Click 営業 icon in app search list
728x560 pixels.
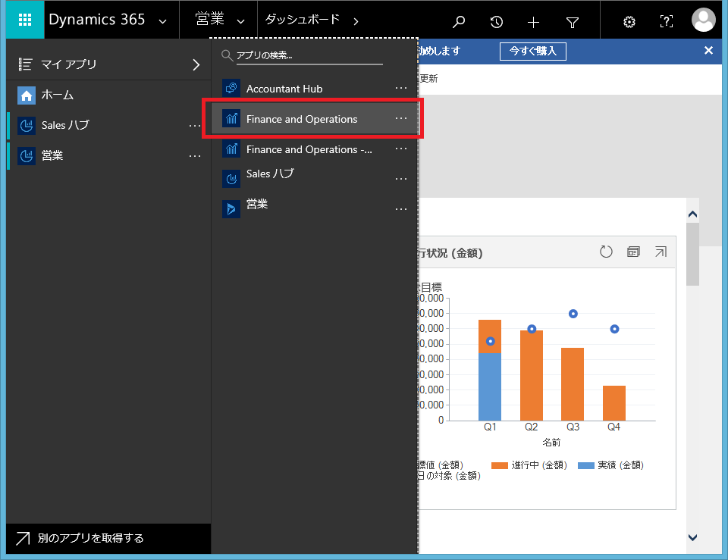pos(231,209)
